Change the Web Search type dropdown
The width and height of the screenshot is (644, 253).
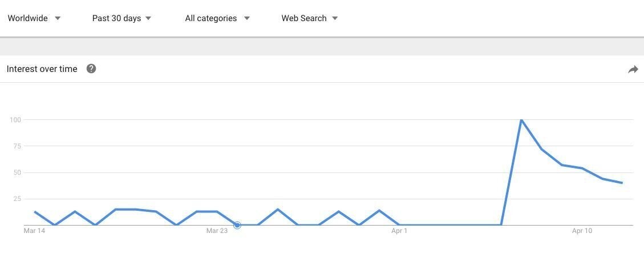click(309, 18)
